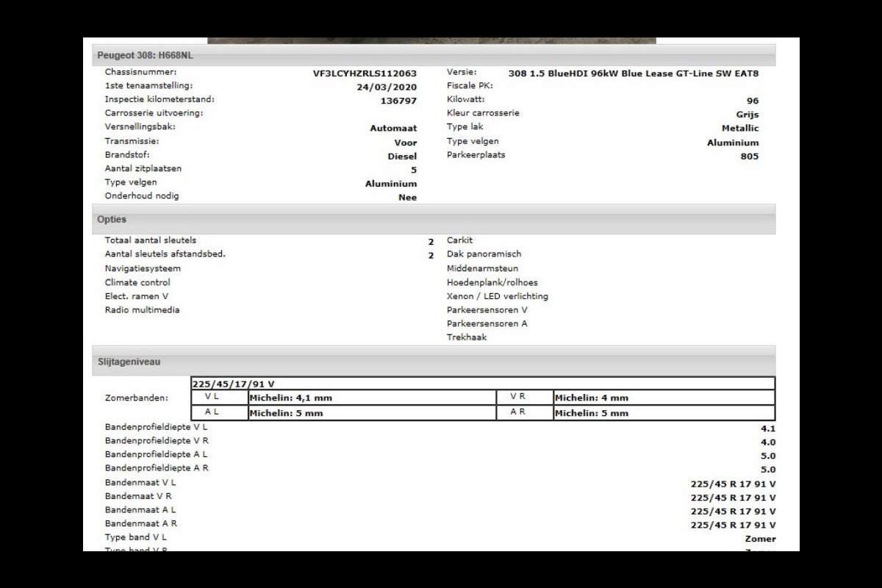
Task: Click the 308 1.5 BlueHDI version text
Action: (x=633, y=73)
